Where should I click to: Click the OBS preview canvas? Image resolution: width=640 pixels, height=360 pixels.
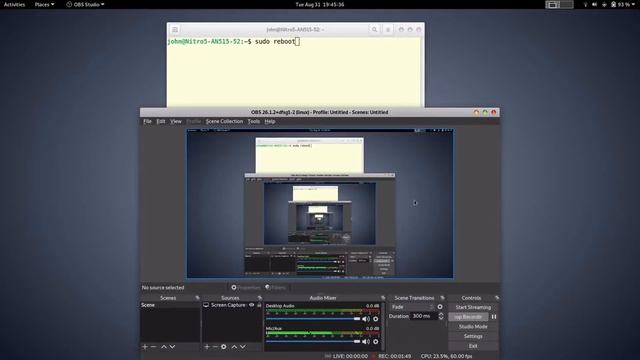coord(320,204)
